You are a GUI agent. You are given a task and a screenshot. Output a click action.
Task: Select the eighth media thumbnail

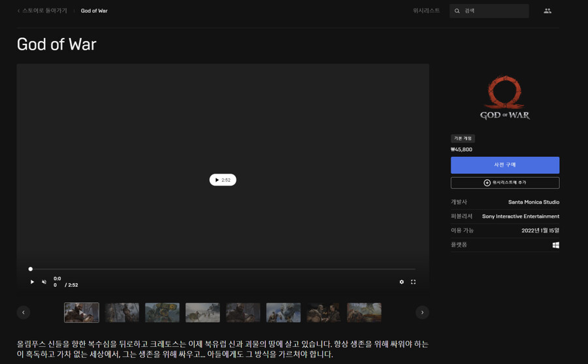(x=364, y=312)
